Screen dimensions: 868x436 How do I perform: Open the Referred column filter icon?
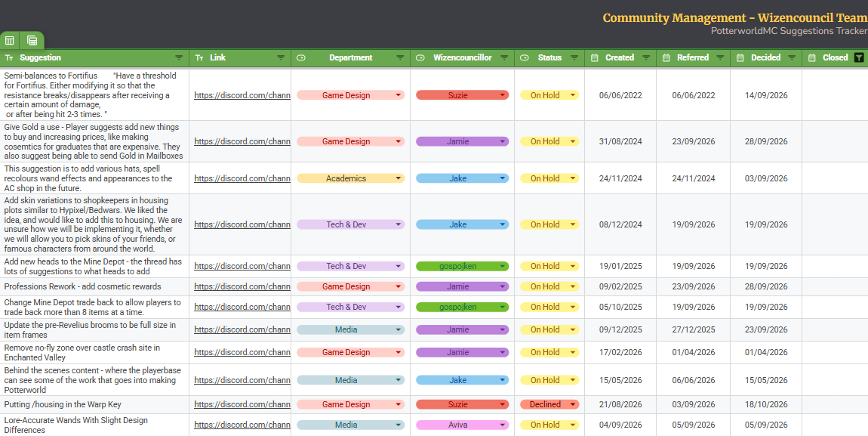point(720,57)
